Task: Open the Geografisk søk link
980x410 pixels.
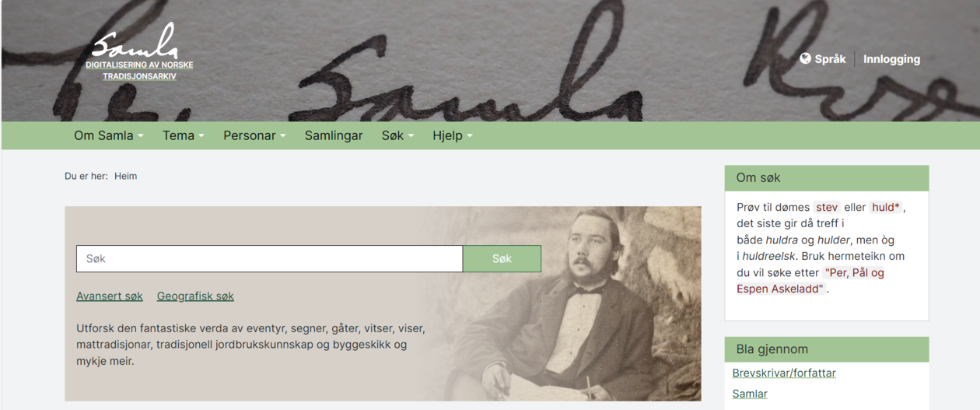Action: (x=195, y=296)
